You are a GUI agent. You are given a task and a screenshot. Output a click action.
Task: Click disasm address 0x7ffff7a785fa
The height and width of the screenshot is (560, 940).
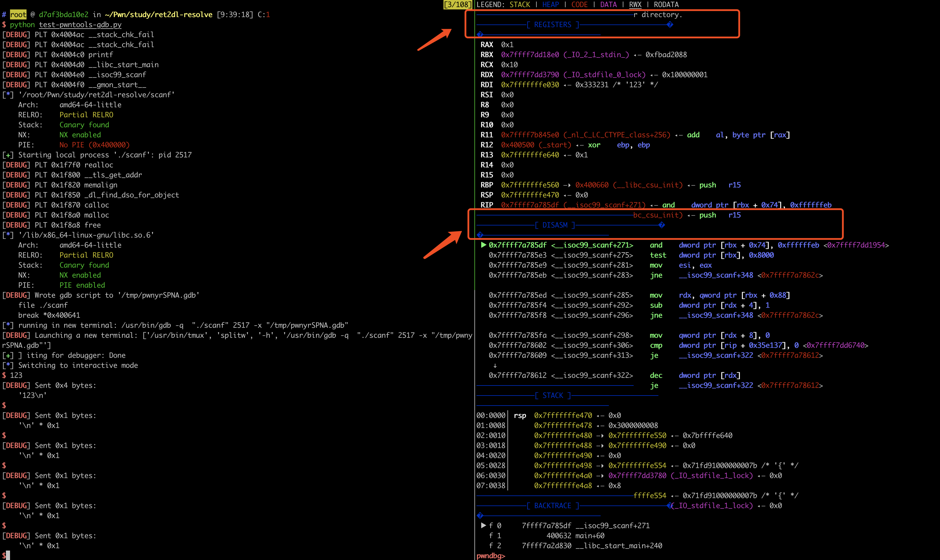pos(517,335)
